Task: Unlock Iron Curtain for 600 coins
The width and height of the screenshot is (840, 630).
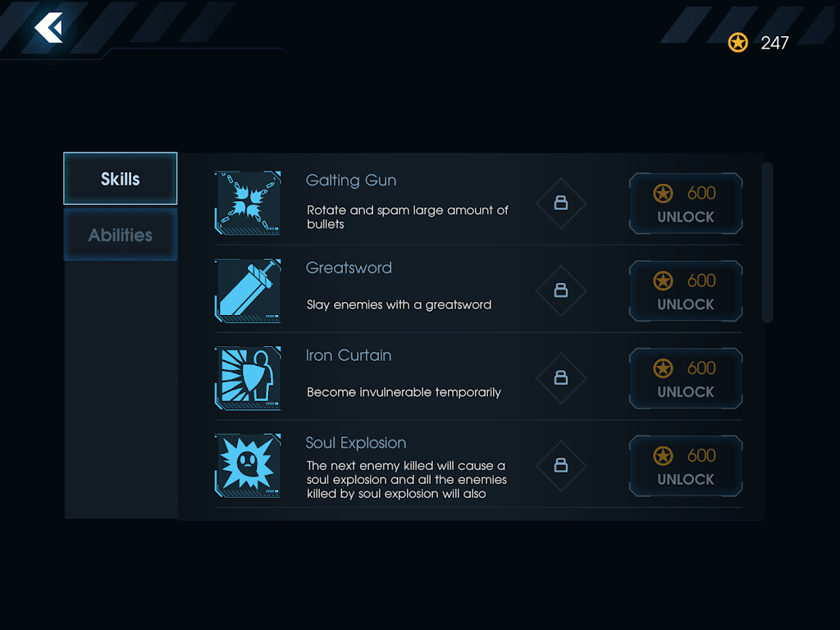Action: point(686,379)
